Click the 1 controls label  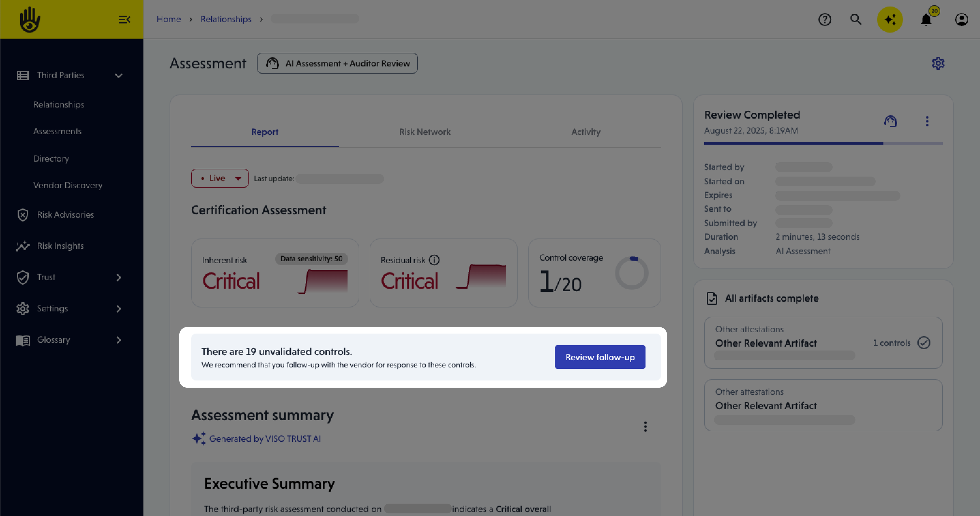[891, 343]
